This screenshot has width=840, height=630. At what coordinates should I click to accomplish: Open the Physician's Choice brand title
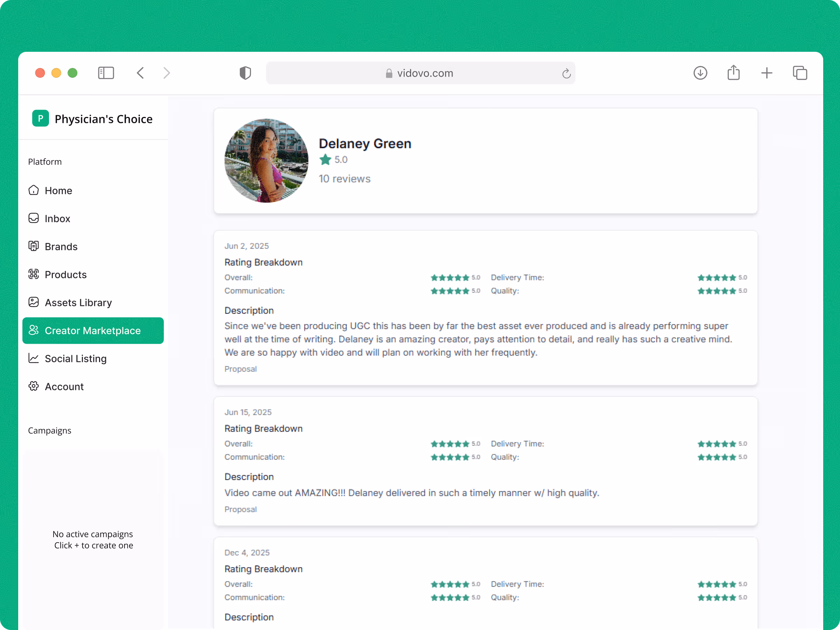click(104, 119)
